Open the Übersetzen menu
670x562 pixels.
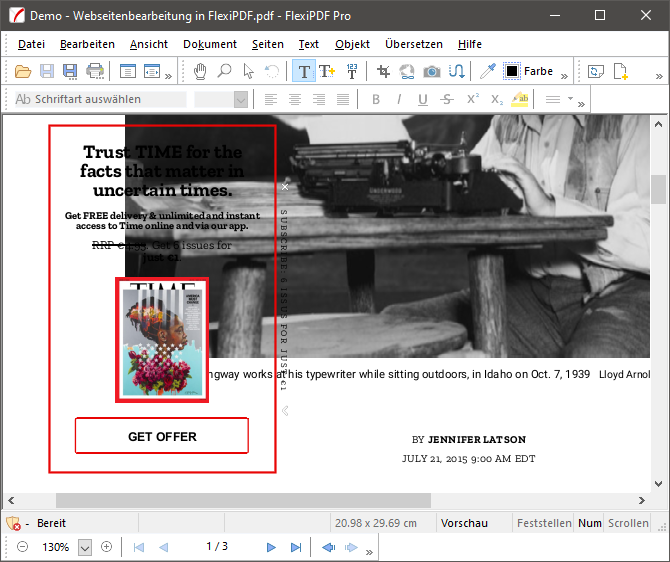413,44
